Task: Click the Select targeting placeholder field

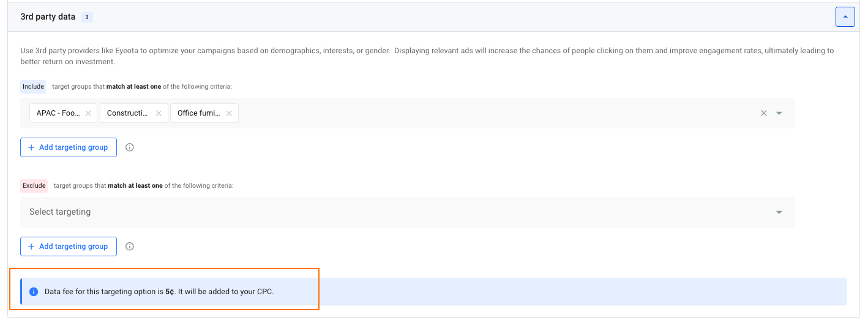Action: click(60, 212)
